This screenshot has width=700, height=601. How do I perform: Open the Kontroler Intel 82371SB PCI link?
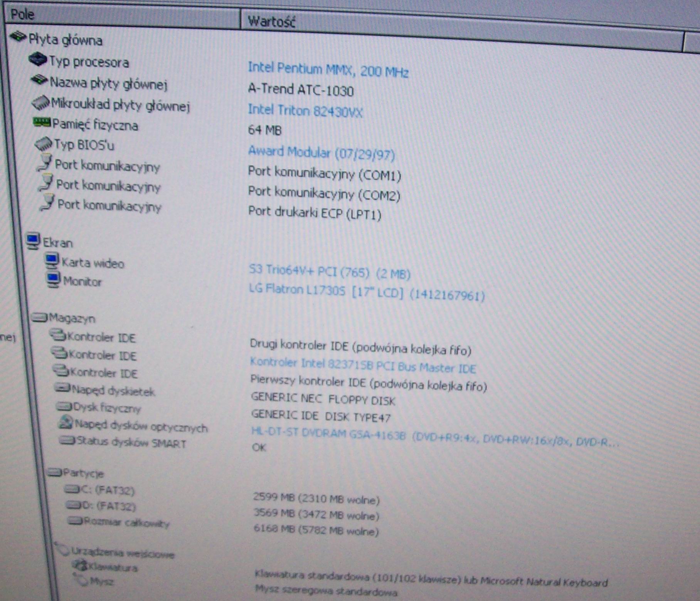click(x=362, y=366)
